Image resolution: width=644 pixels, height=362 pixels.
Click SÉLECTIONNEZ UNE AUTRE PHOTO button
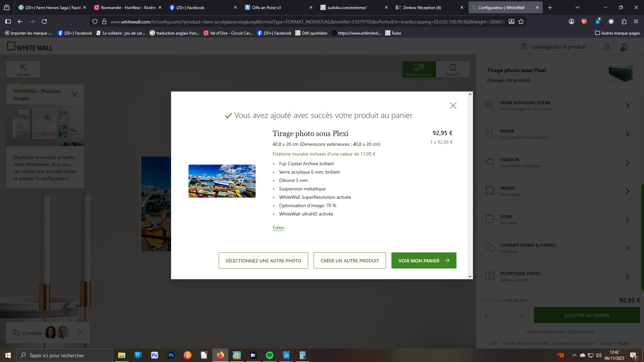pos(263,260)
